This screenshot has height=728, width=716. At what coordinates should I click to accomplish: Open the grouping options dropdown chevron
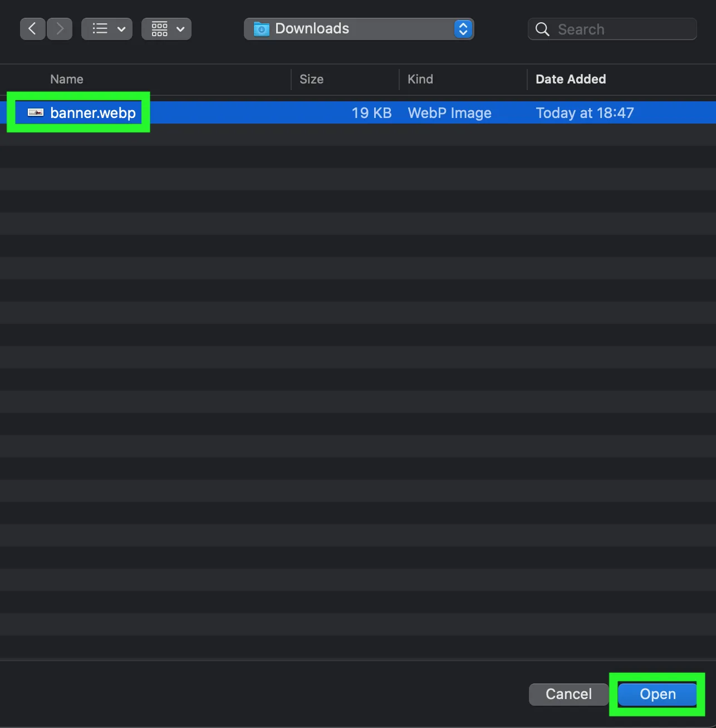tap(180, 29)
